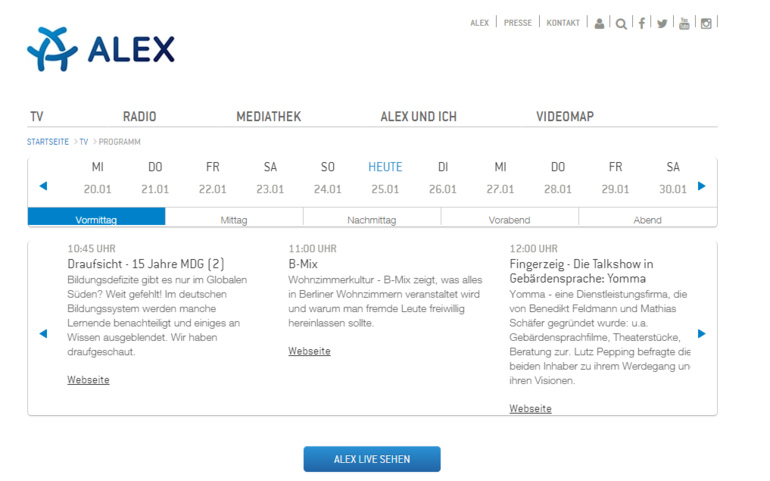The height and width of the screenshot is (481, 770).
Task: Select the date MI 20.01
Action: (98, 178)
